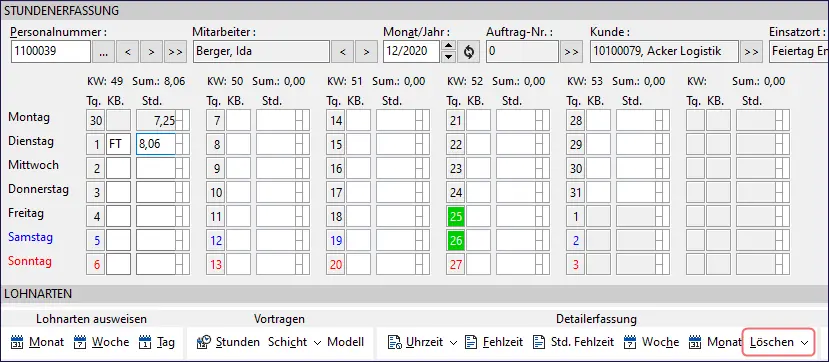This screenshot has height=362, width=829.
Task: Click day 31 in KW 53
Action: [x=576, y=192]
